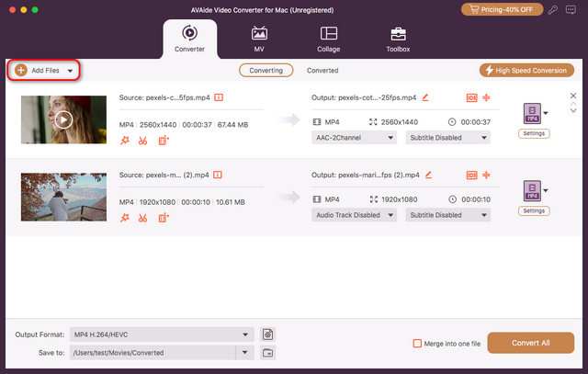Click the compress icon for first video output
The height and width of the screenshot is (374, 588).
pyautogui.click(x=487, y=97)
